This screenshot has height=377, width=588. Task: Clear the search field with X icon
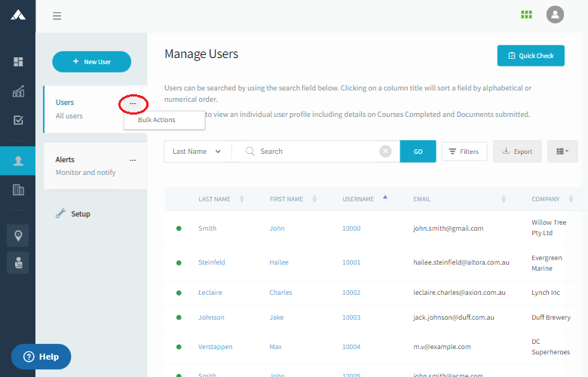click(x=385, y=152)
